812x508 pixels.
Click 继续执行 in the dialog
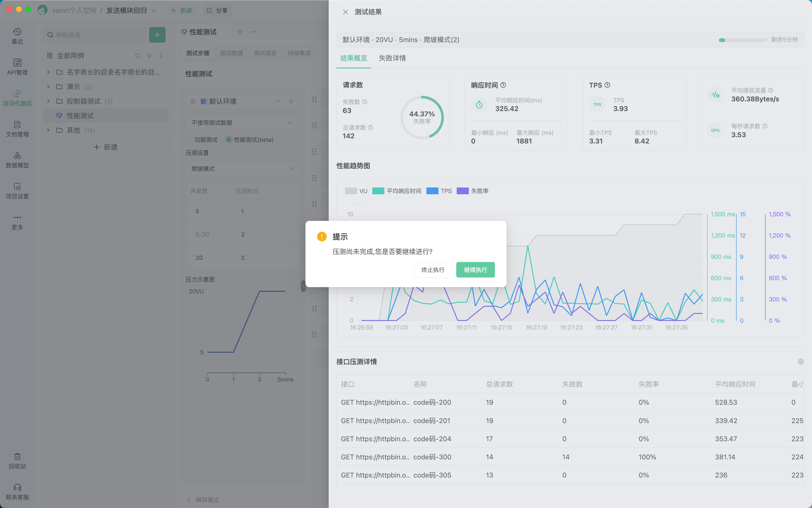pos(475,270)
